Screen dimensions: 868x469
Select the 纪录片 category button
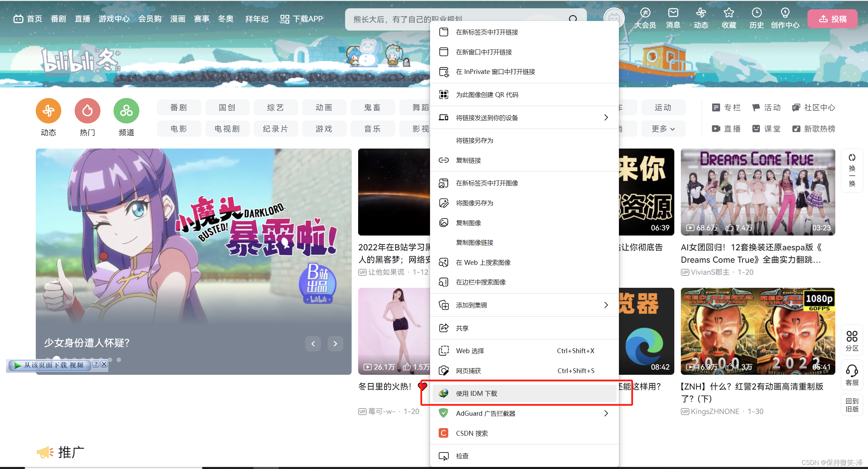pos(276,129)
